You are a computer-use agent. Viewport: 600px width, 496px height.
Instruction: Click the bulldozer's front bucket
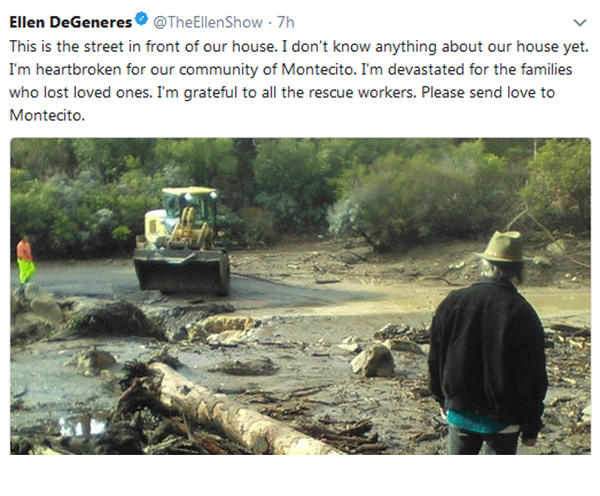click(x=180, y=270)
